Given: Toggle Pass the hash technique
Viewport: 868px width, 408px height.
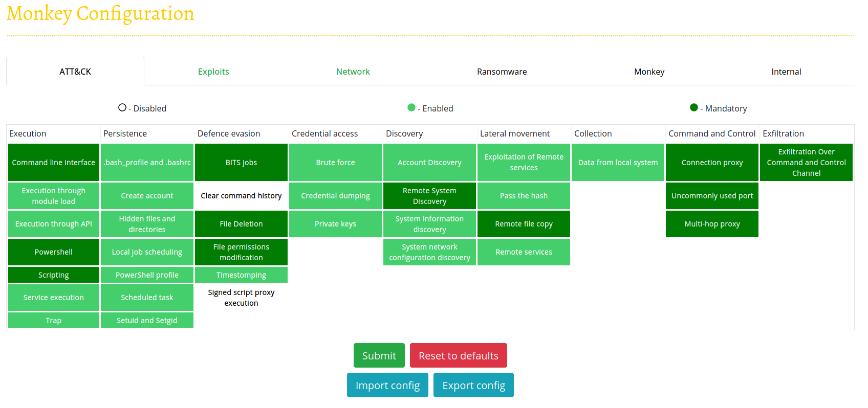Looking at the screenshot, I should tap(524, 196).
